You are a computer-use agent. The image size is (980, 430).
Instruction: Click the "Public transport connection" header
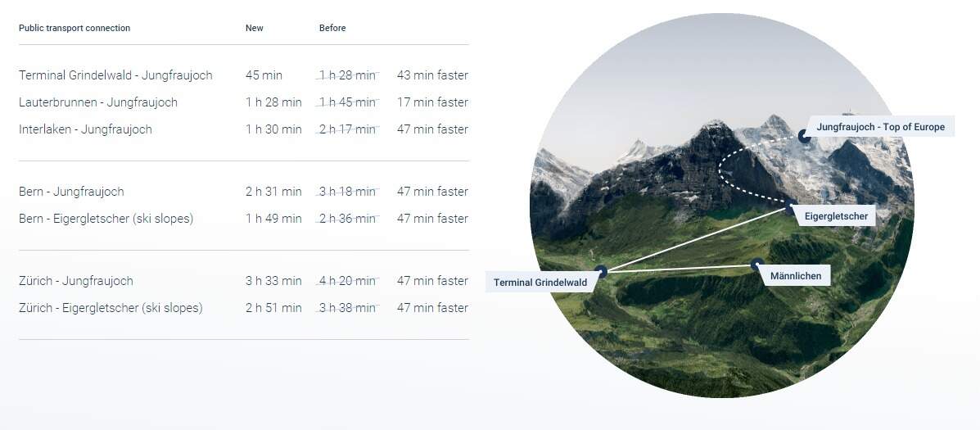pos(75,28)
